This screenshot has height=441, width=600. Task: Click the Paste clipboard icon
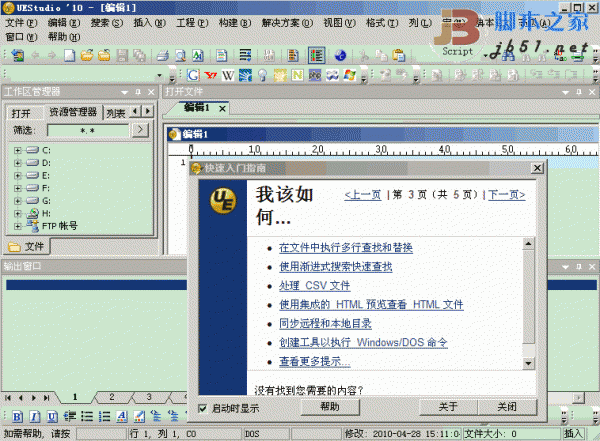(398, 56)
